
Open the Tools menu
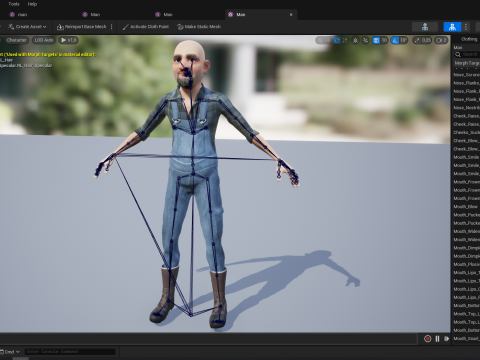click(x=14, y=4)
